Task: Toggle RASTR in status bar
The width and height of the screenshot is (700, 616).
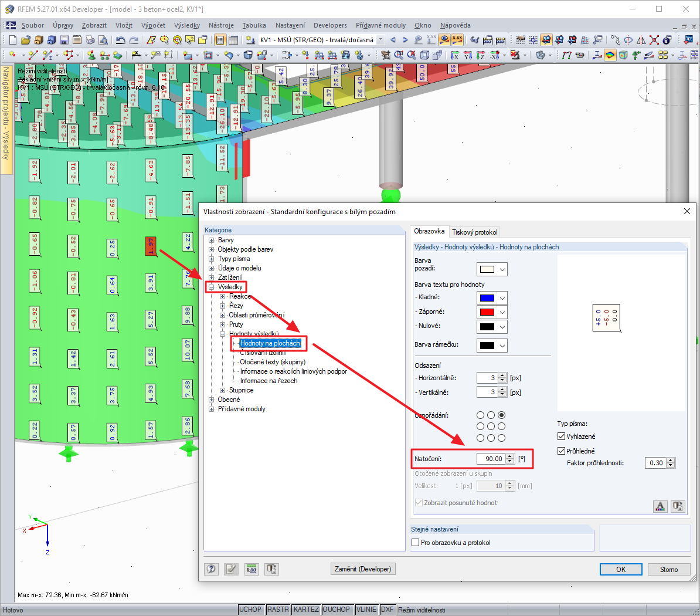Action: tap(278, 610)
